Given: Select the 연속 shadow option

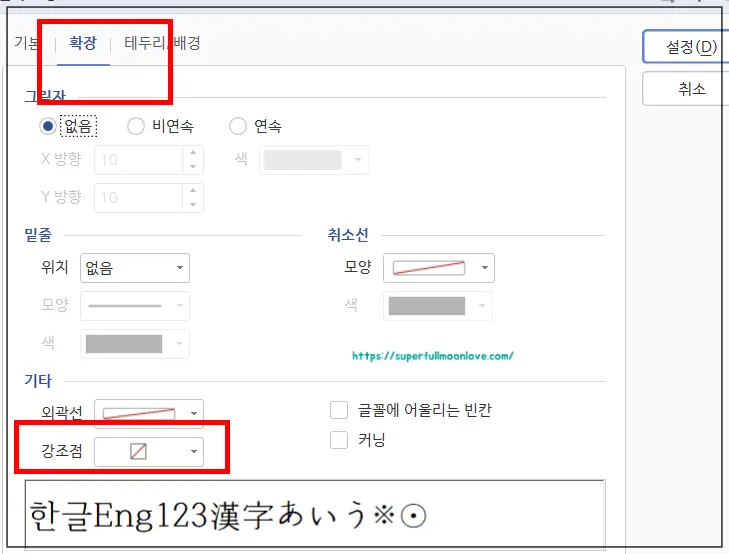Looking at the screenshot, I should click(x=238, y=126).
